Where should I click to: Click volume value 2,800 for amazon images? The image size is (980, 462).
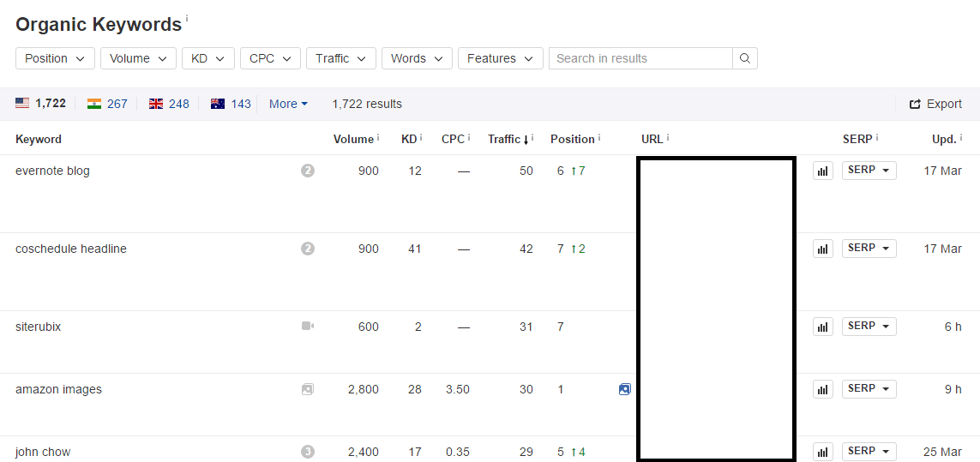(364, 389)
